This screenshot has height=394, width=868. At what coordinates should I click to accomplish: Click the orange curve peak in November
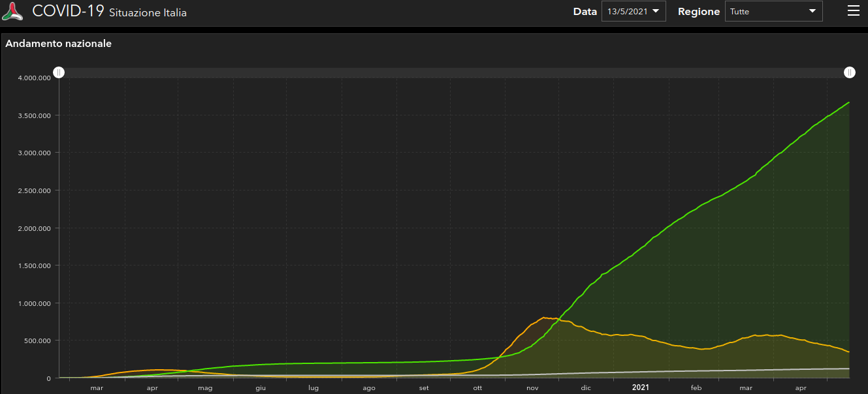(x=544, y=318)
